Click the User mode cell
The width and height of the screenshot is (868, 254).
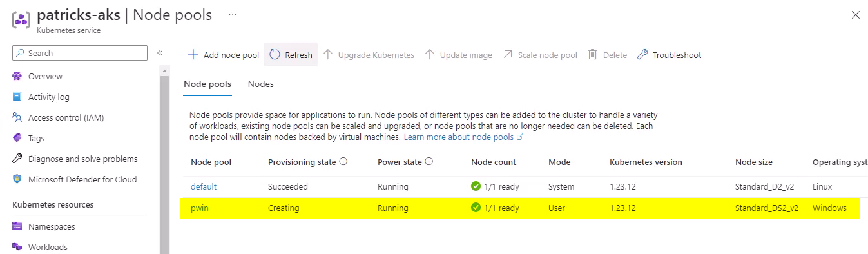[557, 208]
